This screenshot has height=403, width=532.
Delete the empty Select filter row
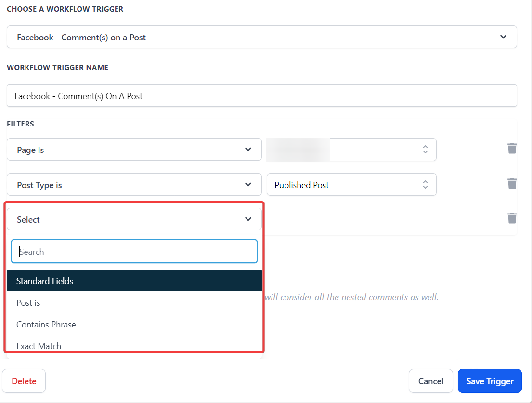[512, 218]
